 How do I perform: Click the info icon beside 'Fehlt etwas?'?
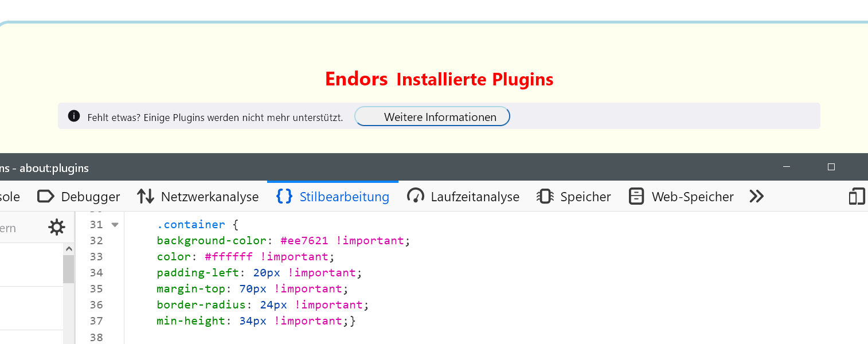(x=74, y=116)
